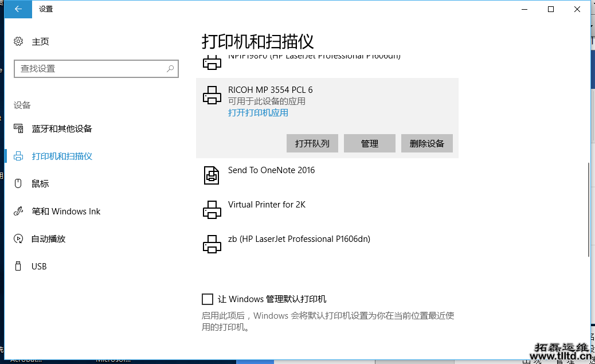Click the 鼠标 mouse icon in the sidebar

[18, 183]
